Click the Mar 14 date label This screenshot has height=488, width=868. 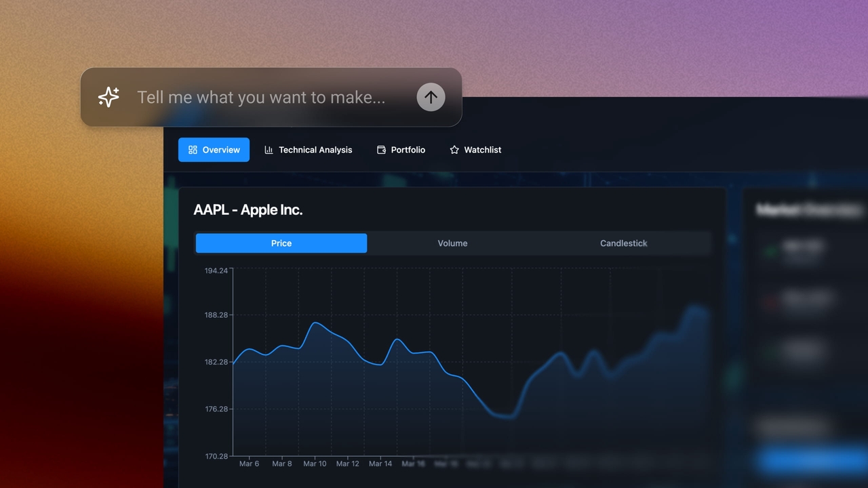(x=380, y=464)
